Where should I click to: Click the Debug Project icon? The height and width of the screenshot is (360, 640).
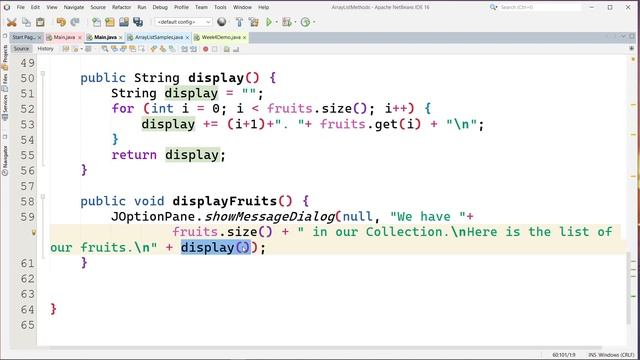click(287, 22)
